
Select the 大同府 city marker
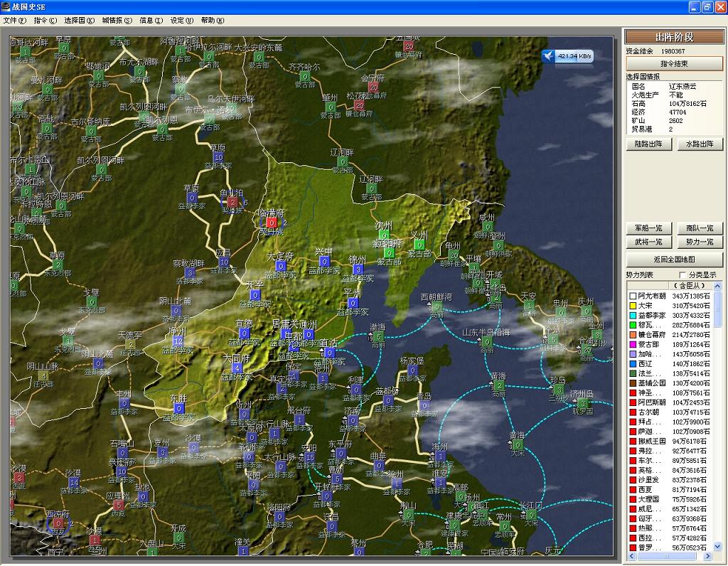click(236, 368)
